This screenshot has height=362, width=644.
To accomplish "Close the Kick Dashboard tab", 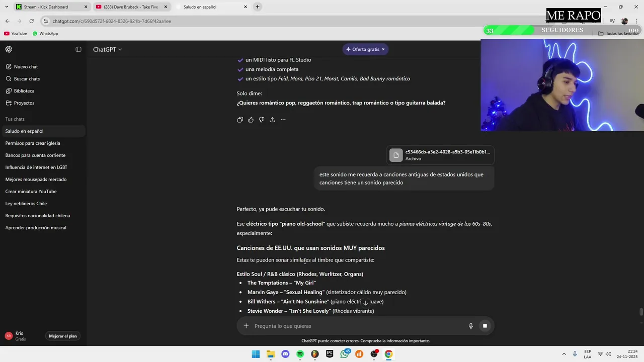I will click(x=86, y=7).
